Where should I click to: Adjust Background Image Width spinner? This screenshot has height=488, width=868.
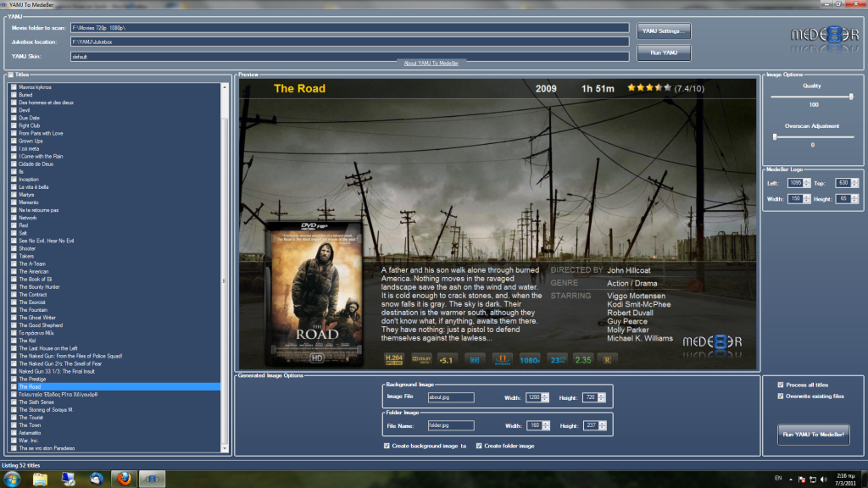click(545, 397)
